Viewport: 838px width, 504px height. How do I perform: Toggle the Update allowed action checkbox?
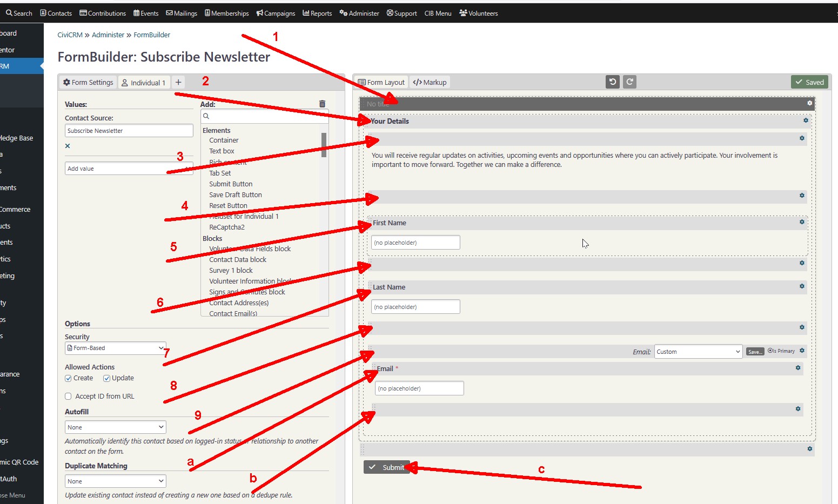[107, 378]
